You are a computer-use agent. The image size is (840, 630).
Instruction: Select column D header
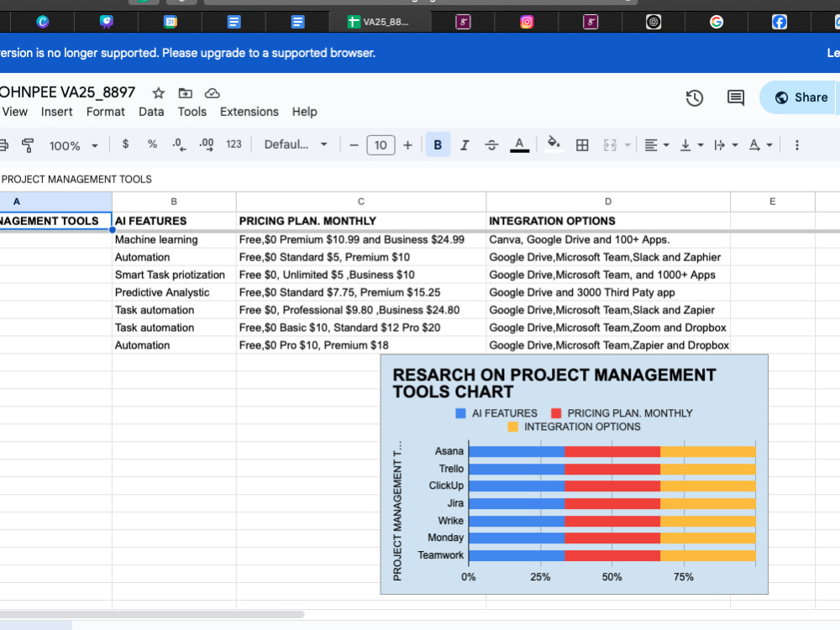tap(608, 202)
